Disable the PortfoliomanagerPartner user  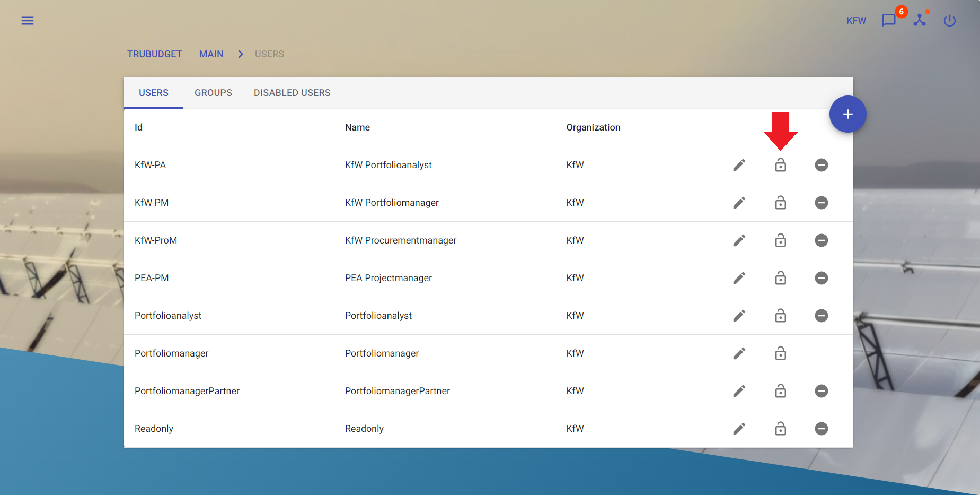[822, 391]
